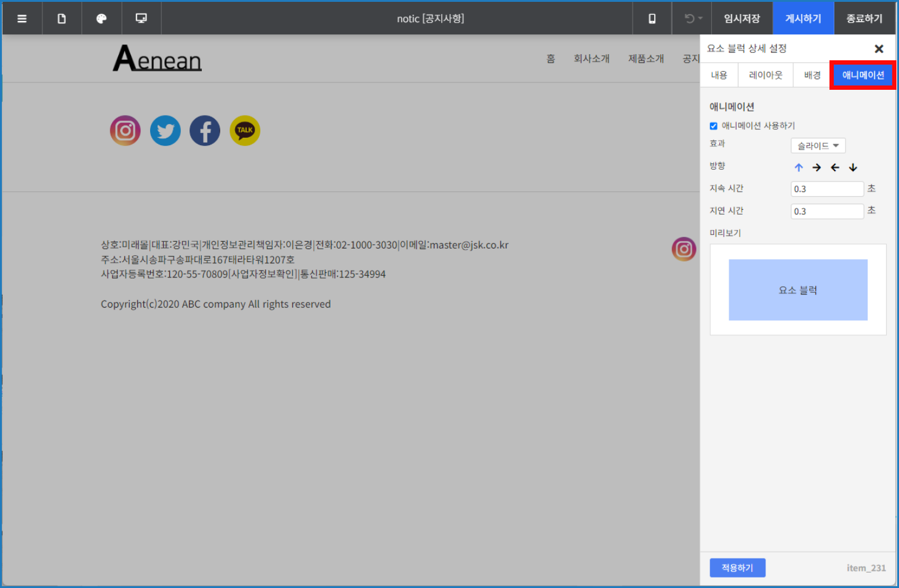Open page management via the document icon
The height and width of the screenshot is (588, 899).
62,18
